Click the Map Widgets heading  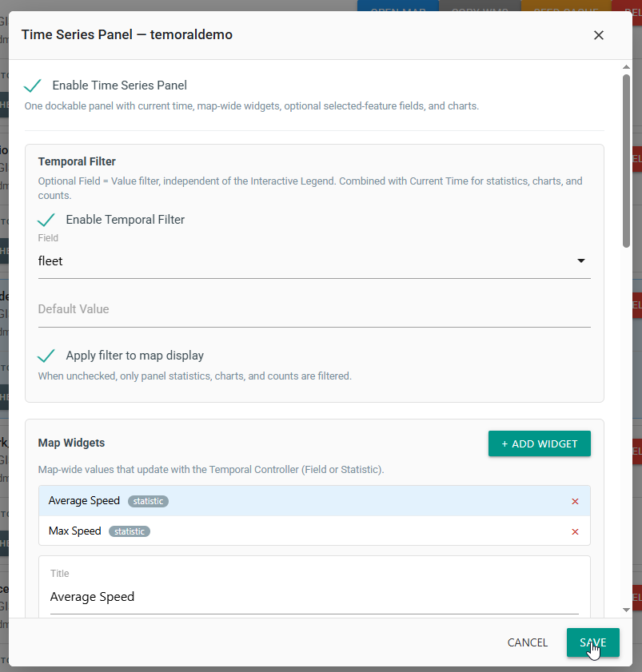tap(71, 443)
